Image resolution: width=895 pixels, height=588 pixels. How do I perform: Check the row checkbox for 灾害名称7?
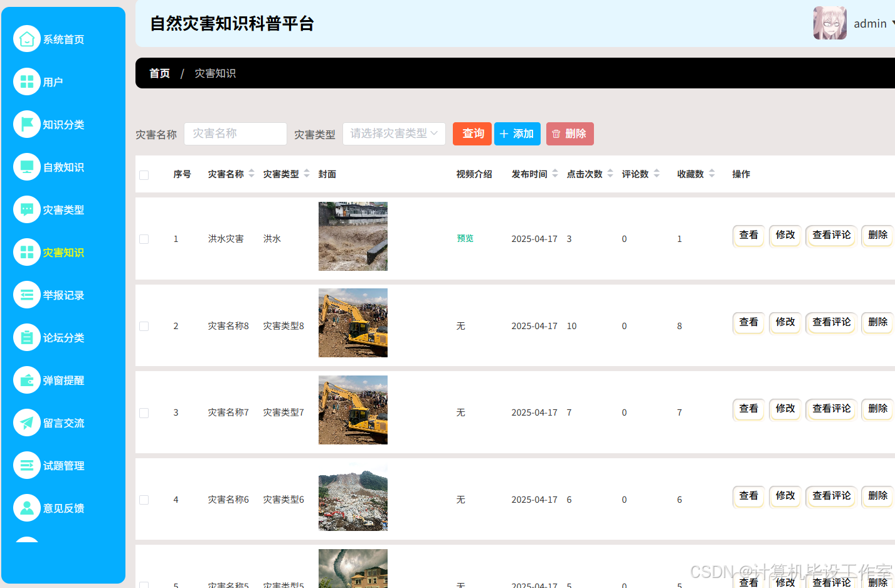pyautogui.click(x=144, y=413)
